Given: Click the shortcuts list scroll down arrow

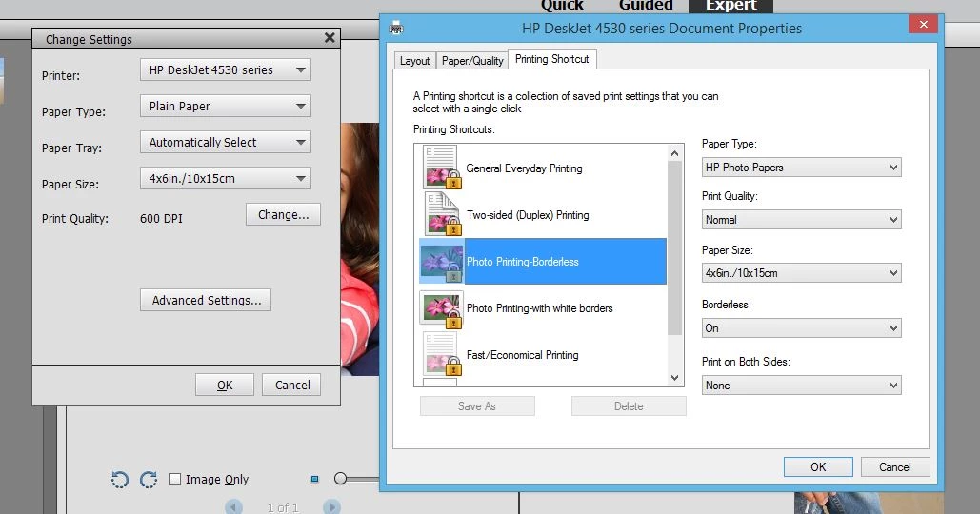Looking at the screenshot, I should click(x=674, y=377).
